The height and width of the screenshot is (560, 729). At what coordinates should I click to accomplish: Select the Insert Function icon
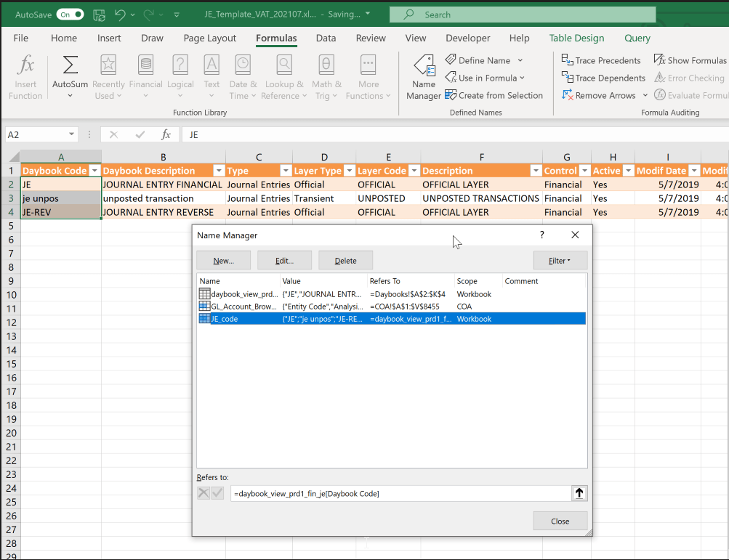click(x=25, y=76)
